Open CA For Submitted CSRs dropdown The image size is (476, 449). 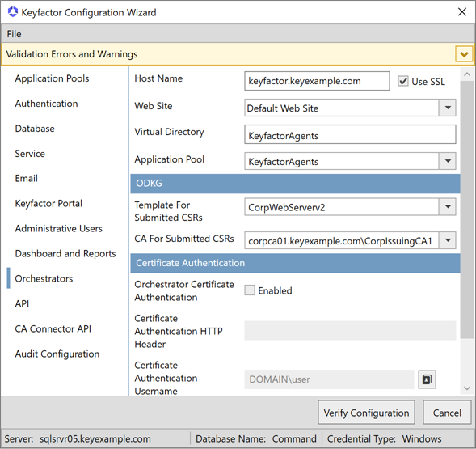tap(448, 240)
